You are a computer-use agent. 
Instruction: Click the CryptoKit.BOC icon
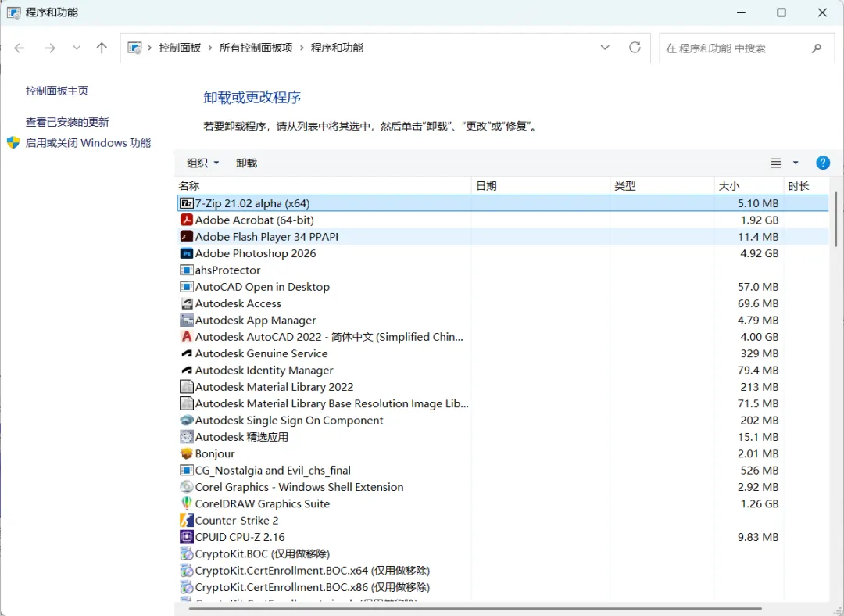(186, 554)
